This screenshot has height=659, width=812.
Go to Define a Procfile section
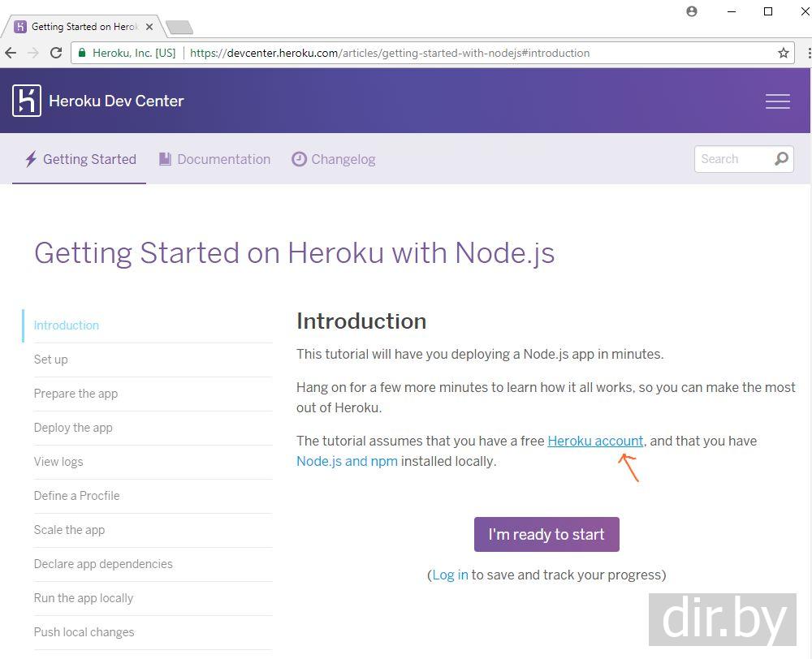[x=76, y=496]
